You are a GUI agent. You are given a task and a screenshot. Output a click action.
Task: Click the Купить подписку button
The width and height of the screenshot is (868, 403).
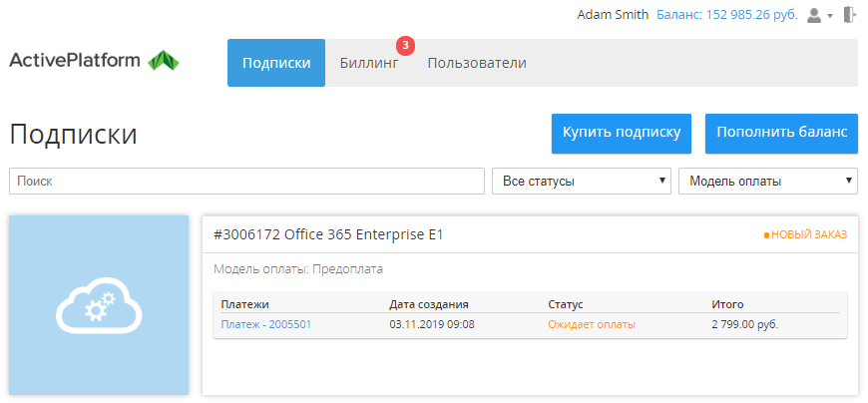tap(622, 134)
